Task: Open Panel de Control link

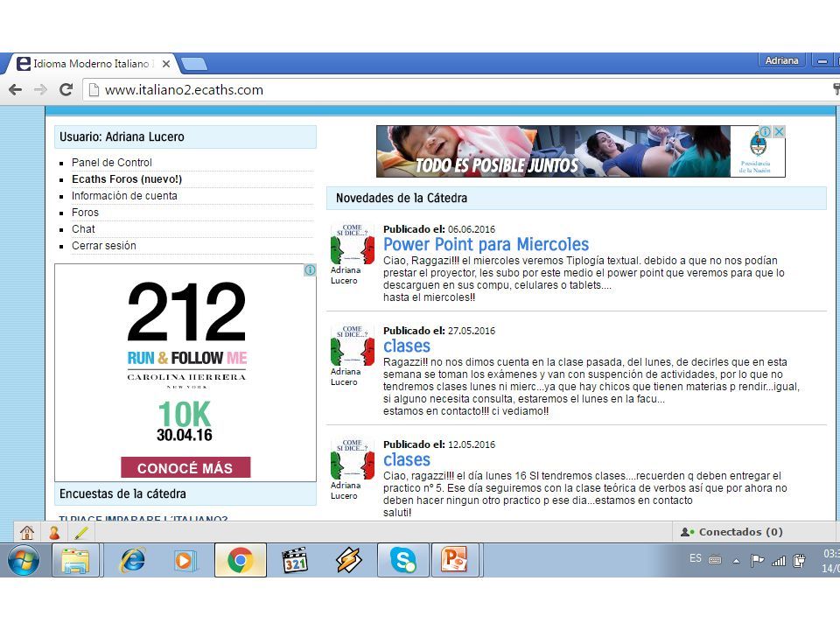Action: tap(112, 163)
